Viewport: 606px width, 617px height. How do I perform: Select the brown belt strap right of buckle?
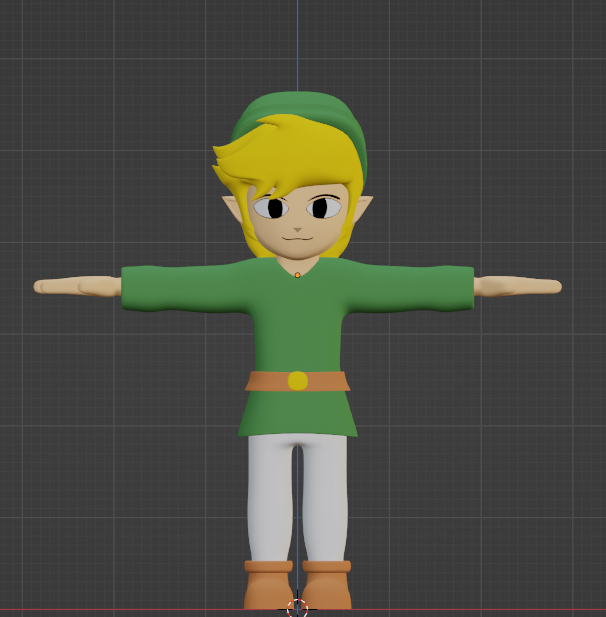click(329, 381)
